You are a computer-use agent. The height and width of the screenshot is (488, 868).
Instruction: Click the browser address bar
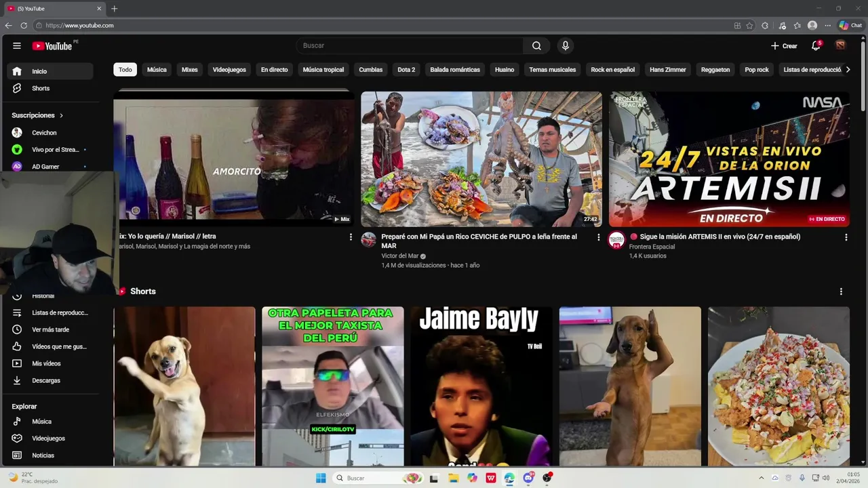(380, 26)
